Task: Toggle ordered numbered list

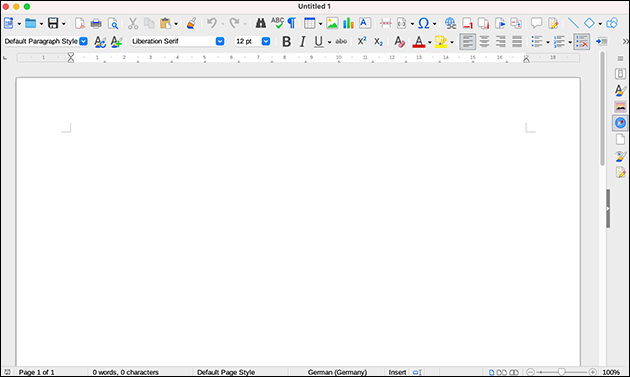Action: pos(559,41)
